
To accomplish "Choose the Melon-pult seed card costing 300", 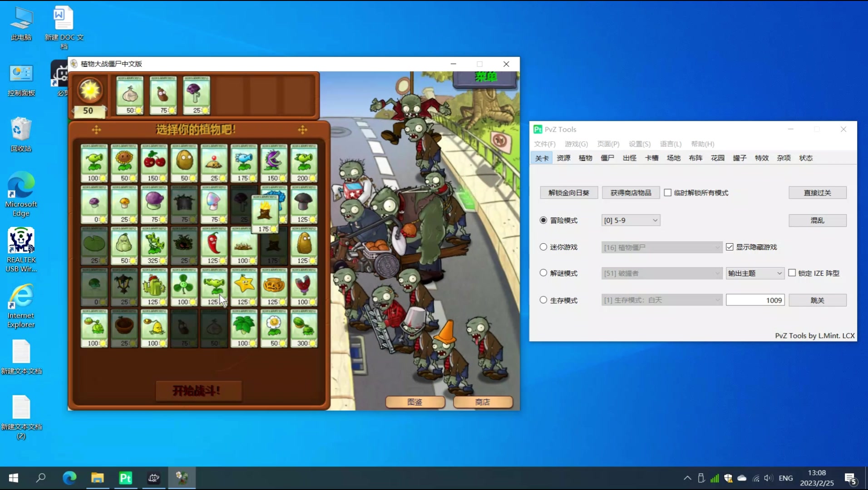I will point(304,329).
